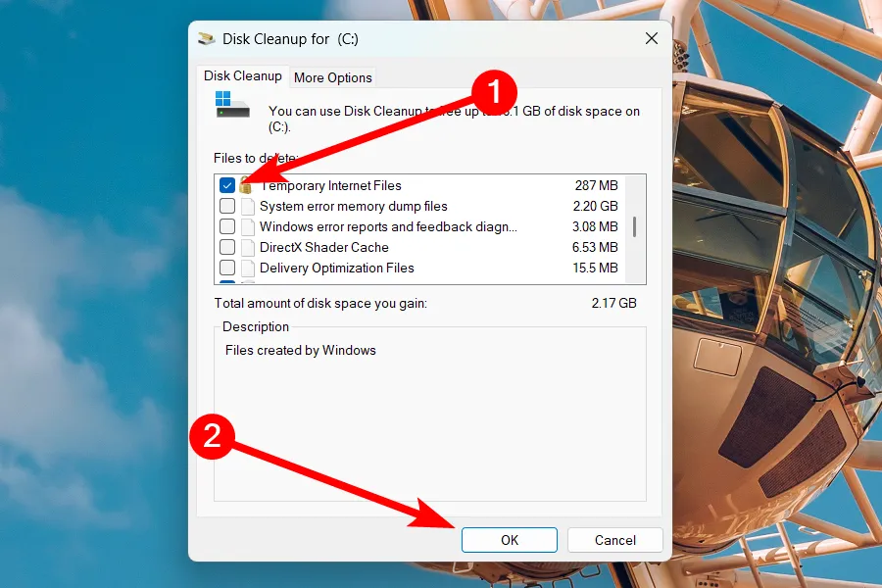This screenshot has width=882, height=588.
Task: Highlight the Delivery Optimization Files entry text
Action: 336,269
